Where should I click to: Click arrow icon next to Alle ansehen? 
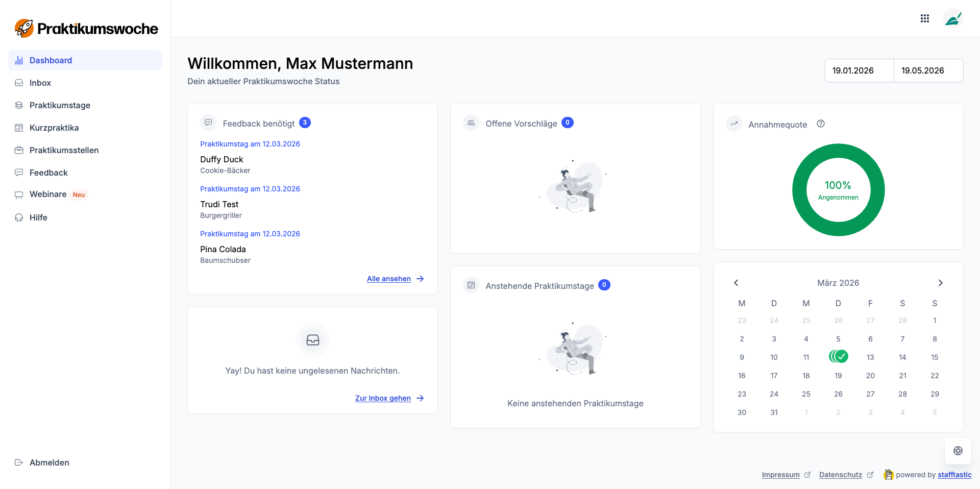(420, 279)
